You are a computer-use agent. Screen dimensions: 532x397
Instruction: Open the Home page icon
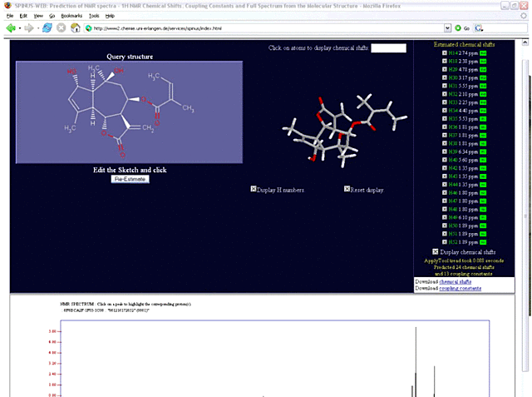coord(75,27)
